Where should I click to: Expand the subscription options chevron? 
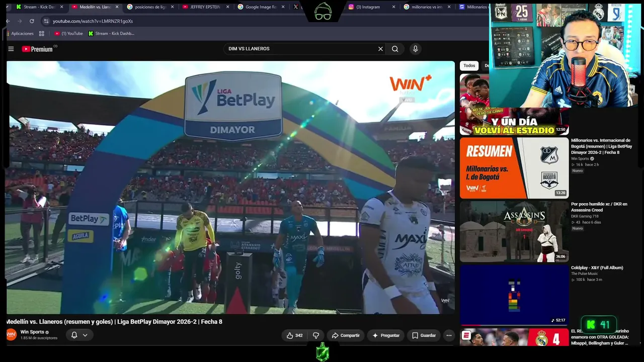click(x=85, y=335)
